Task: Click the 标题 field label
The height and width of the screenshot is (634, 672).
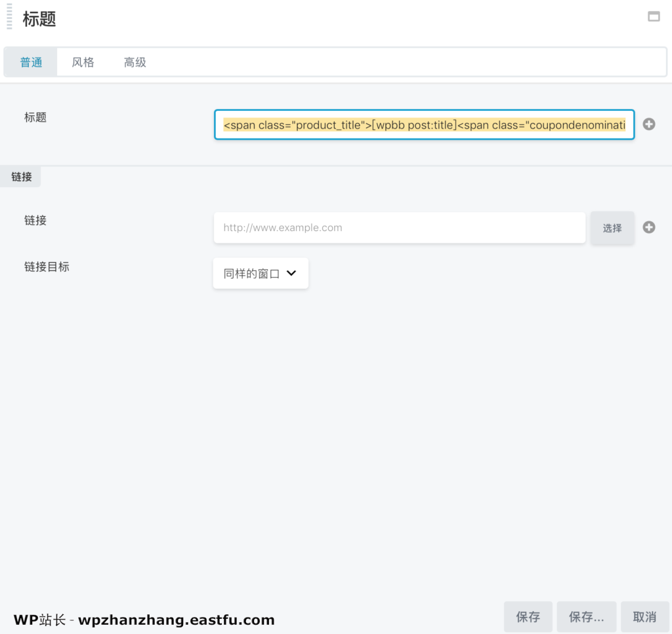Action: tap(35, 117)
